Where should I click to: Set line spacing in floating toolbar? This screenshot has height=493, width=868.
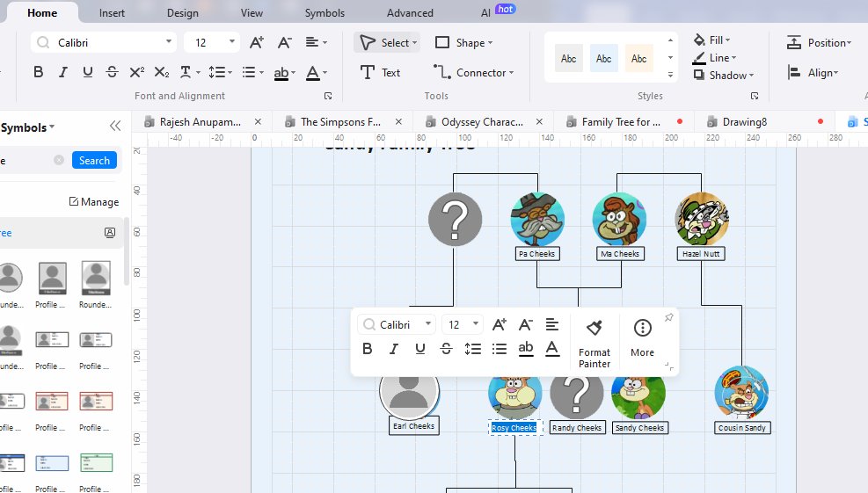click(473, 349)
